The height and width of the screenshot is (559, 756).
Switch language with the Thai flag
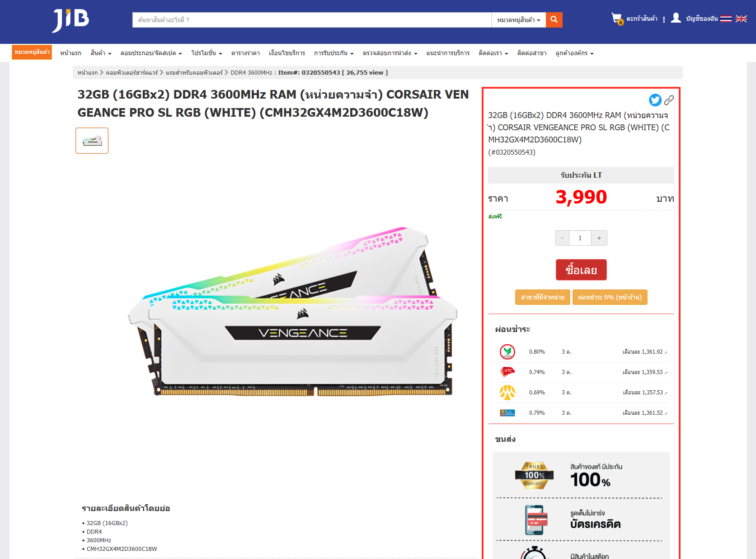[x=726, y=19]
